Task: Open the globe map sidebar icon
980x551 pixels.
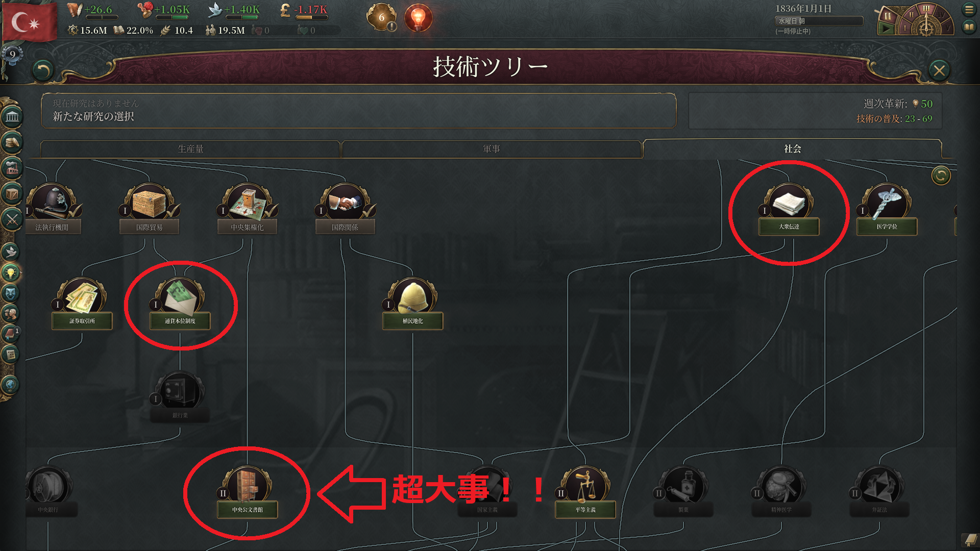Action: click(11, 385)
